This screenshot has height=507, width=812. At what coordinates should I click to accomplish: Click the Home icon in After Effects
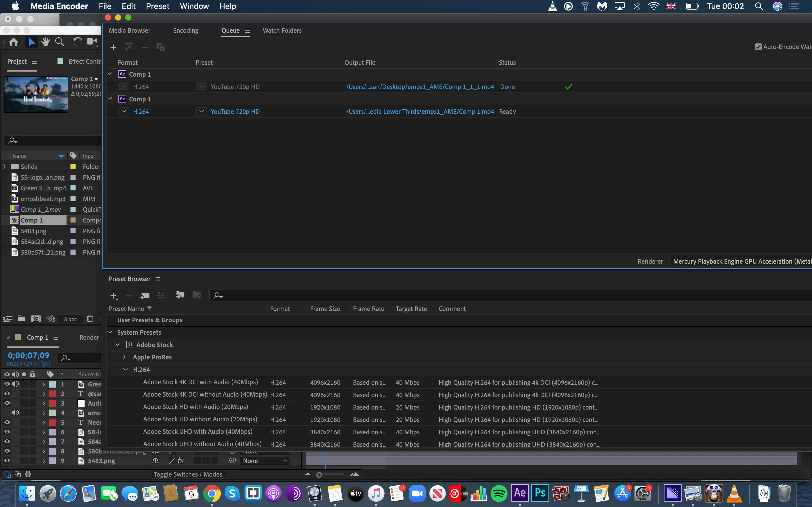coord(14,42)
